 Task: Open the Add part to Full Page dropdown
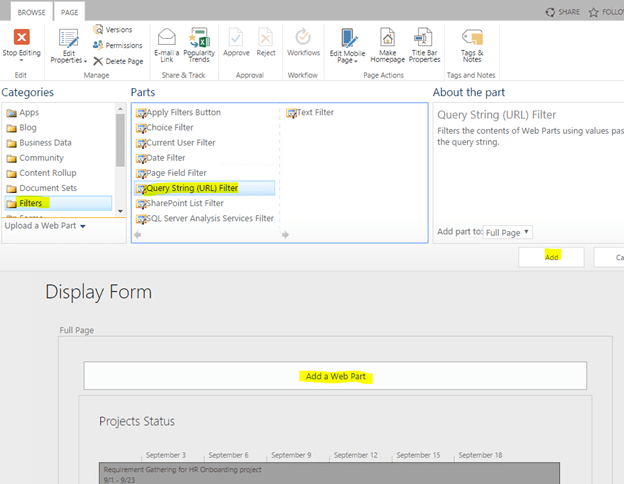(508, 232)
